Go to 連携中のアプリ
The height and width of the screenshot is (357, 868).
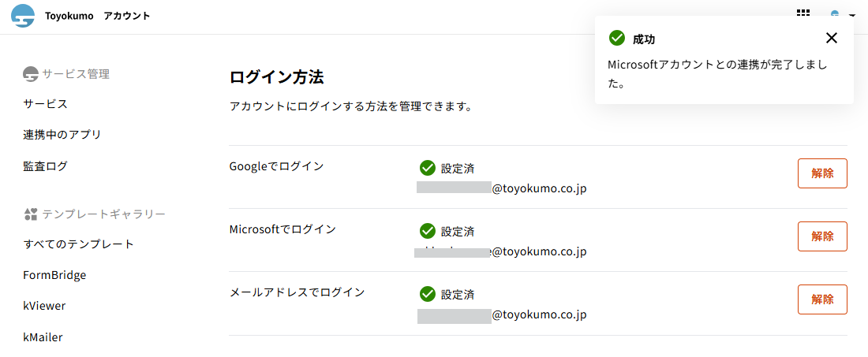[x=62, y=135]
